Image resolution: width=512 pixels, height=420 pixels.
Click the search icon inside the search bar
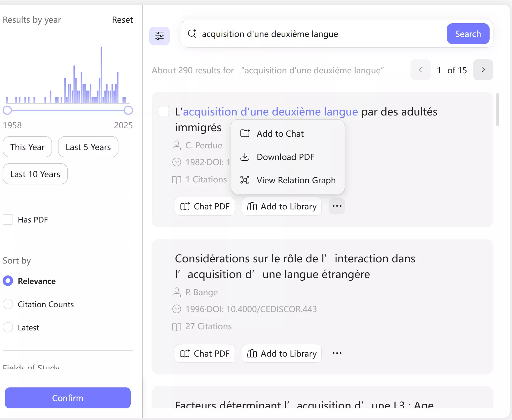pyautogui.click(x=192, y=34)
